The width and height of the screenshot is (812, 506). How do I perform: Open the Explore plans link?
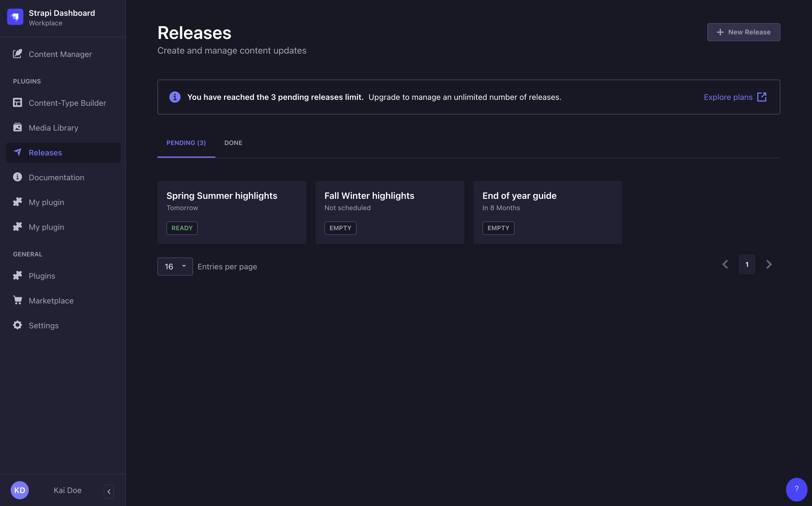(x=728, y=97)
